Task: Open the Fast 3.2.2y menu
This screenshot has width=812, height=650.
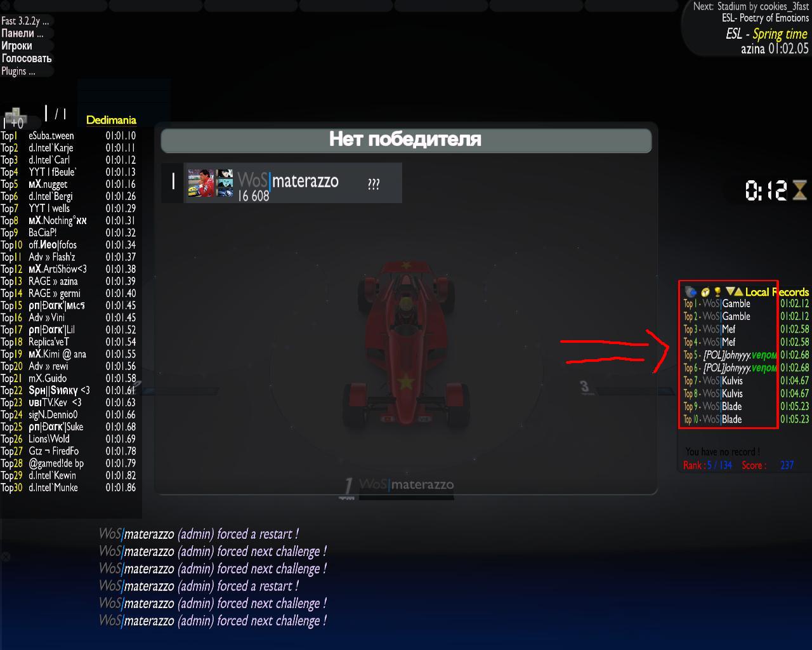Action: coord(25,21)
